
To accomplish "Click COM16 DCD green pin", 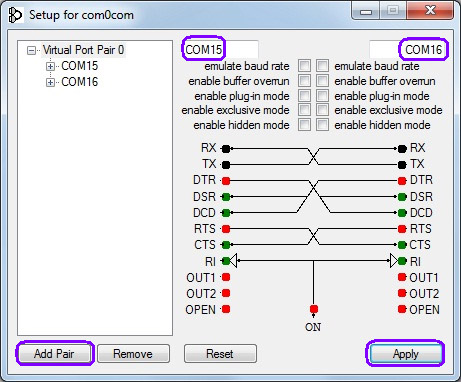I will click(x=402, y=213).
